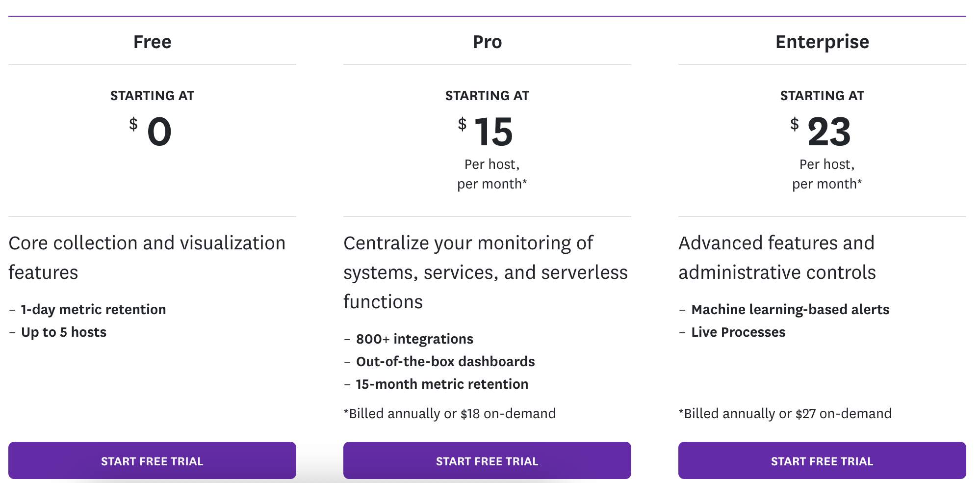The image size is (980, 483).
Task: Select the Free plan heading
Action: (152, 42)
